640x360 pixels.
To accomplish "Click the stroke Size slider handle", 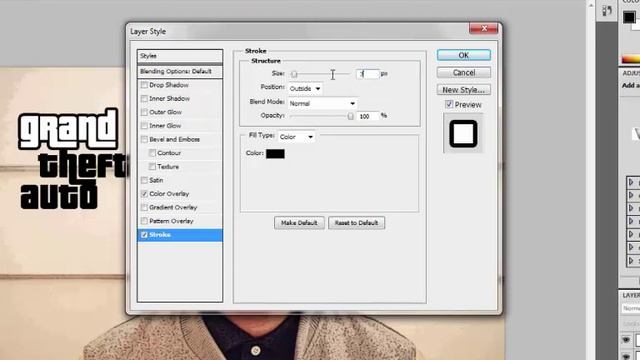I will tap(294, 74).
